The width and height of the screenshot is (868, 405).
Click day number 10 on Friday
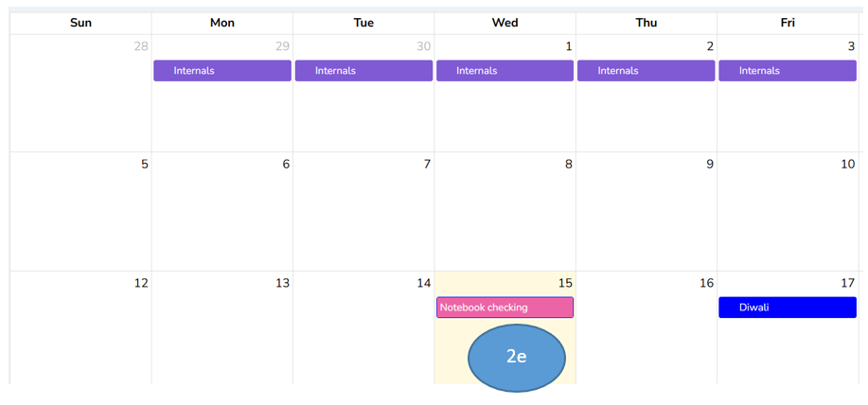pos(847,165)
